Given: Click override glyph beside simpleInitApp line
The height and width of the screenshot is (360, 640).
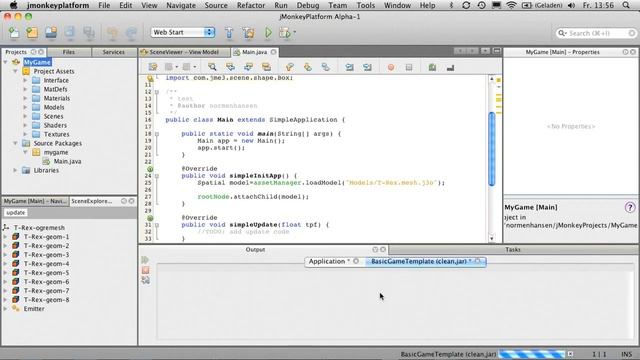Looking at the screenshot, I should (x=150, y=169).
